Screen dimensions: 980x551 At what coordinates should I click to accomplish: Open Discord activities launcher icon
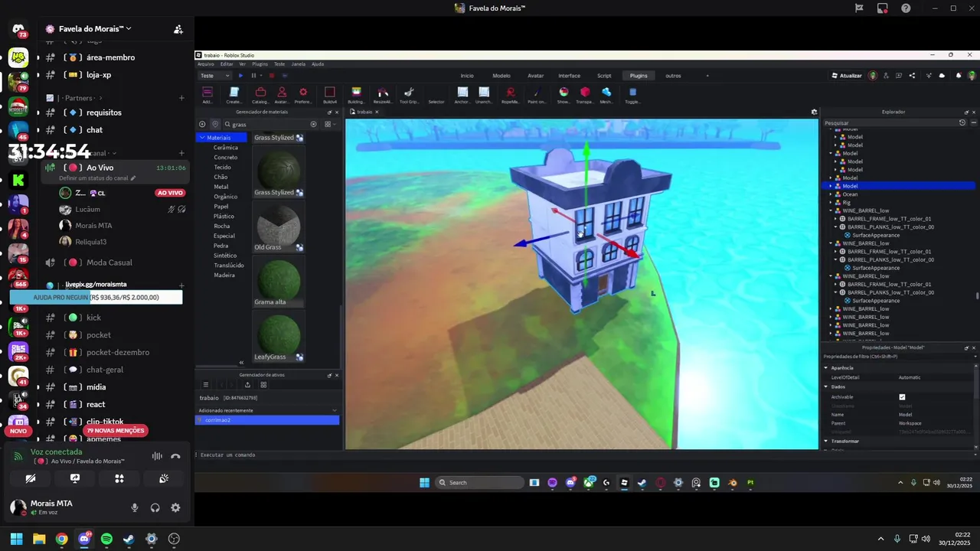pyautogui.click(x=119, y=478)
